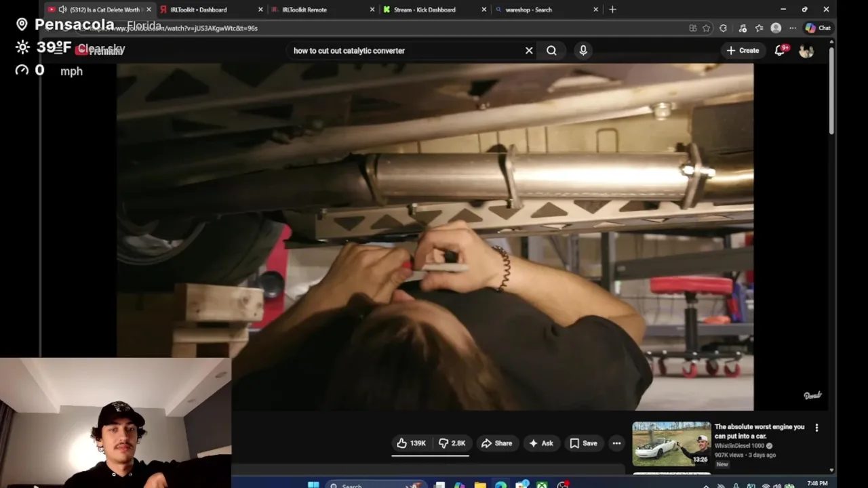Mute the YouTube tab via its speaker icon
The height and width of the screenshot is (488, 868).
tap(62, 9)
